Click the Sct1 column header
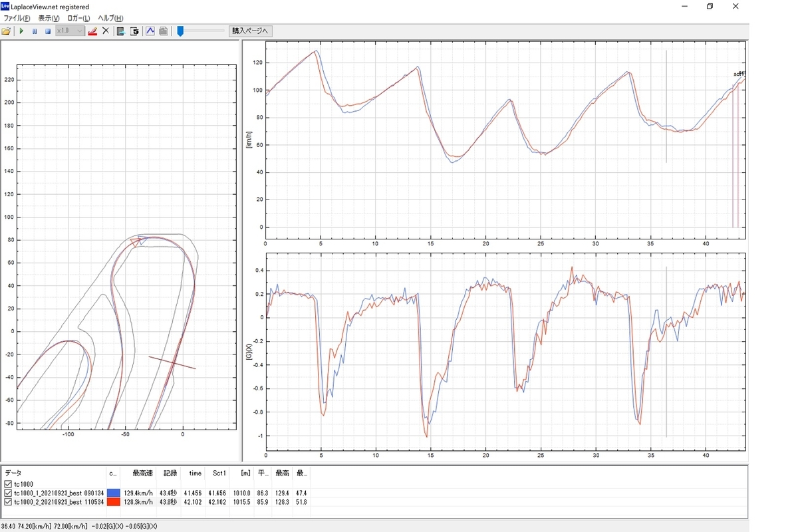The image size is (798, 532). point(218,473)
